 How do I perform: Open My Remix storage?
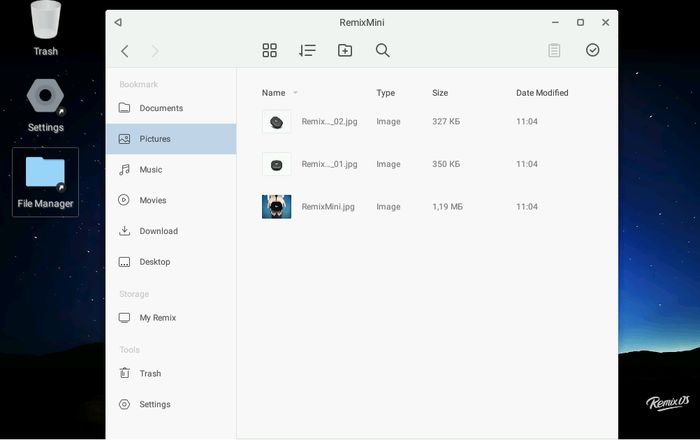click(x=157, y=318)
